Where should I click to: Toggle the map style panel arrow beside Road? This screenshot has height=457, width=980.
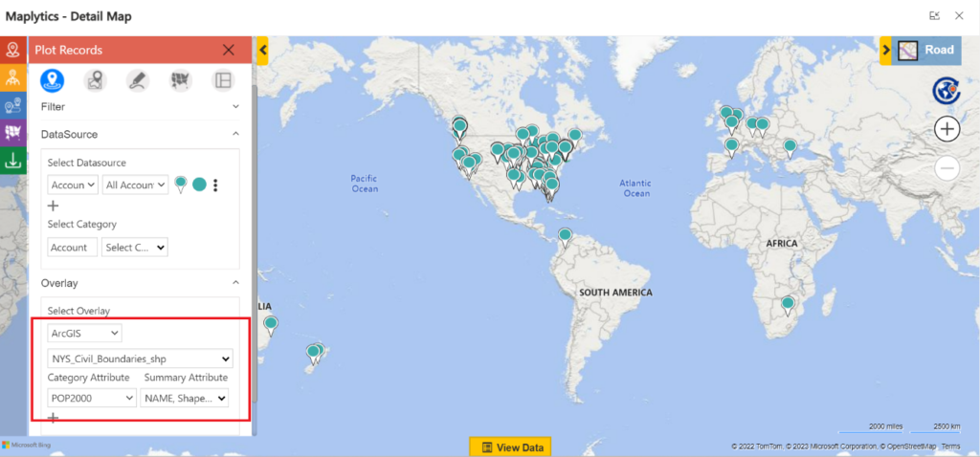pyautogui.click(x=885, y=50)
